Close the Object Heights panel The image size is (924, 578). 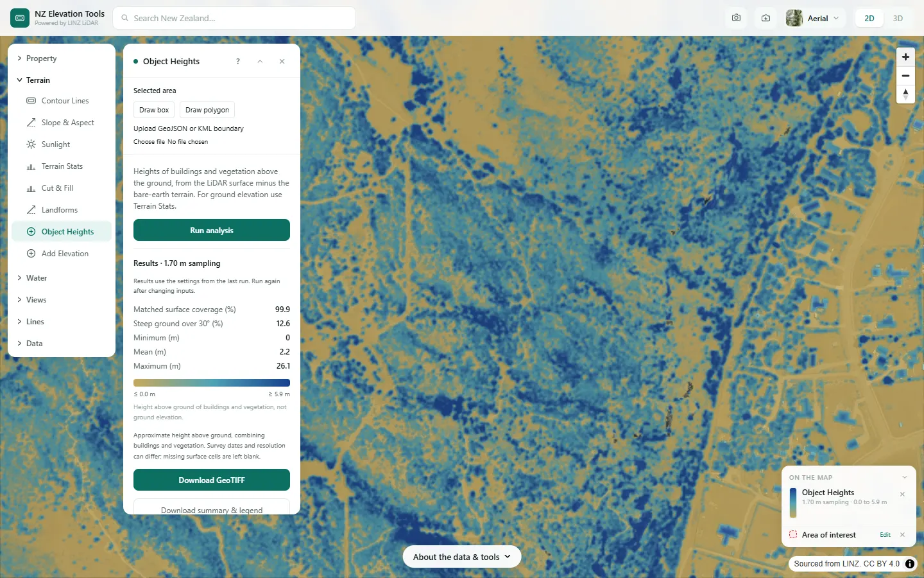click(x=282, y=62)
